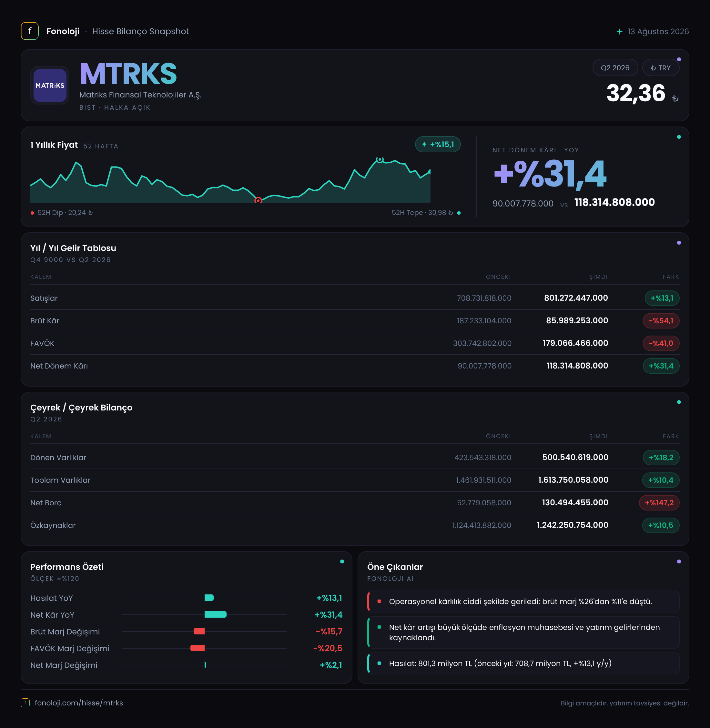Click the Net Borç +%147,2 badge
The image size is (710, 728).
(659, 502)
